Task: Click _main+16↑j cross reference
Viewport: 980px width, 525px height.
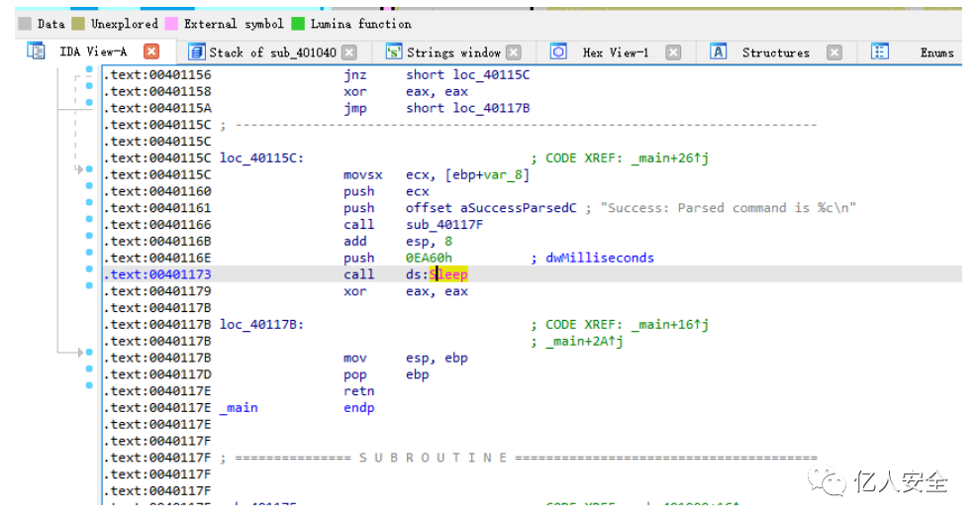Action: pyautogui.click(x=670, y=325)
